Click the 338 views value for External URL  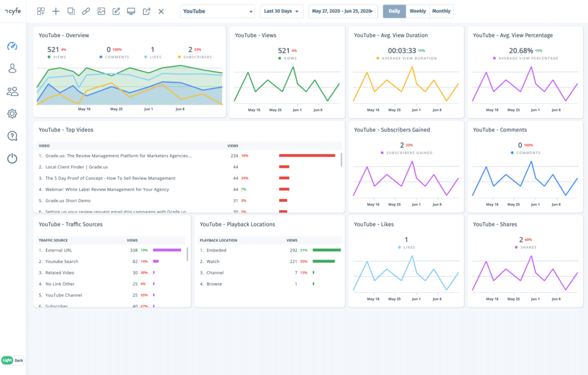[134, 250]
